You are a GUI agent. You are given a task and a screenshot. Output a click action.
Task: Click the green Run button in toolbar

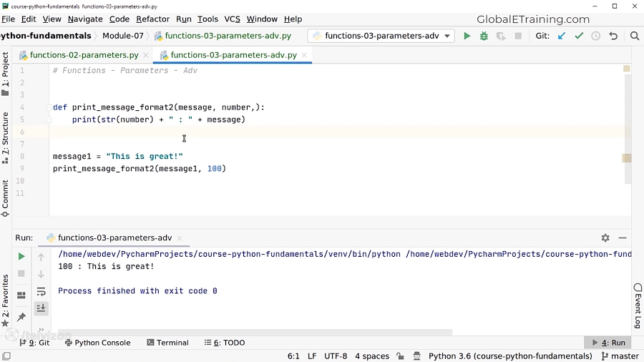pyautogui.click(x=467, y=36)
